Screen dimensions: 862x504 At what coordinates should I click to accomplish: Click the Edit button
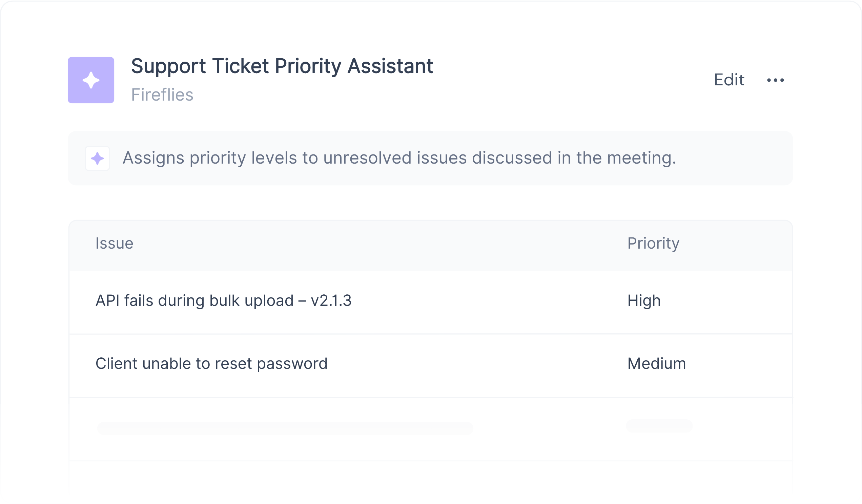click(x=728, y=80)
